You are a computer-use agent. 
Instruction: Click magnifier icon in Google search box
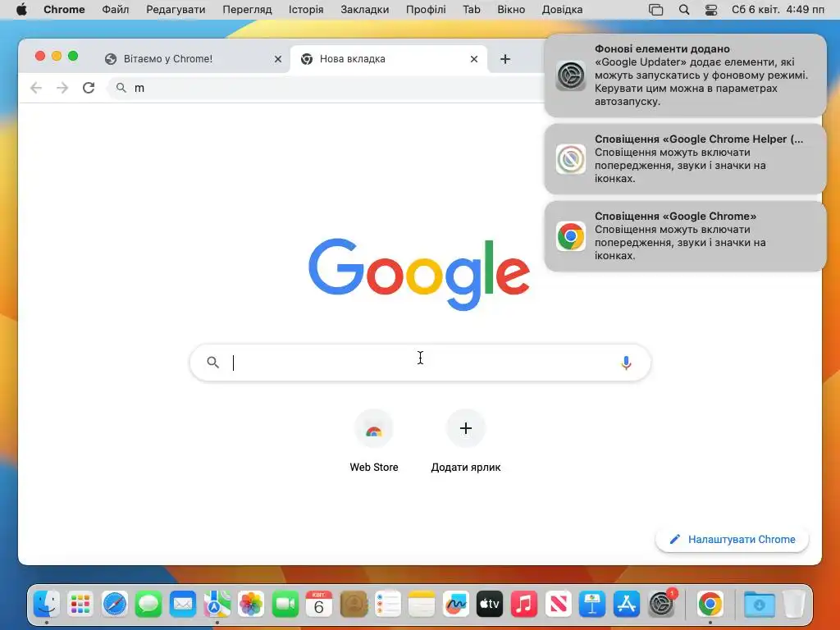[x=212, y=363]
